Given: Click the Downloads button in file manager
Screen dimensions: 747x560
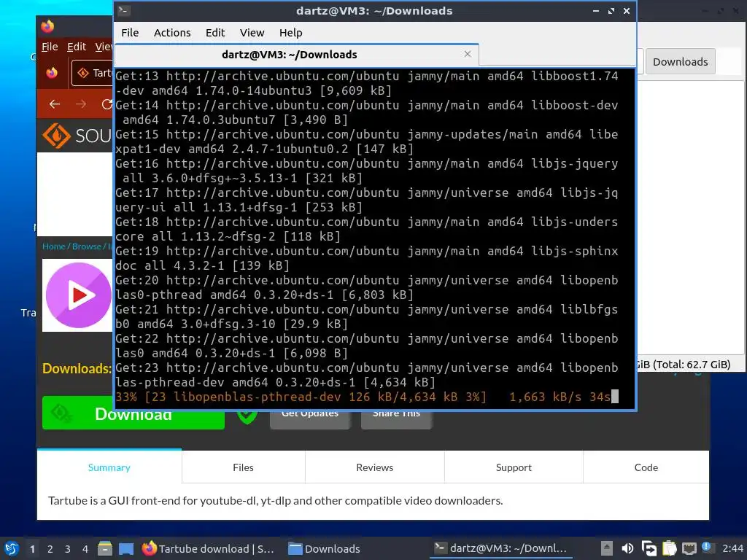Looking at the screenshot, I should pyautogui.click(x=681, y=61).
